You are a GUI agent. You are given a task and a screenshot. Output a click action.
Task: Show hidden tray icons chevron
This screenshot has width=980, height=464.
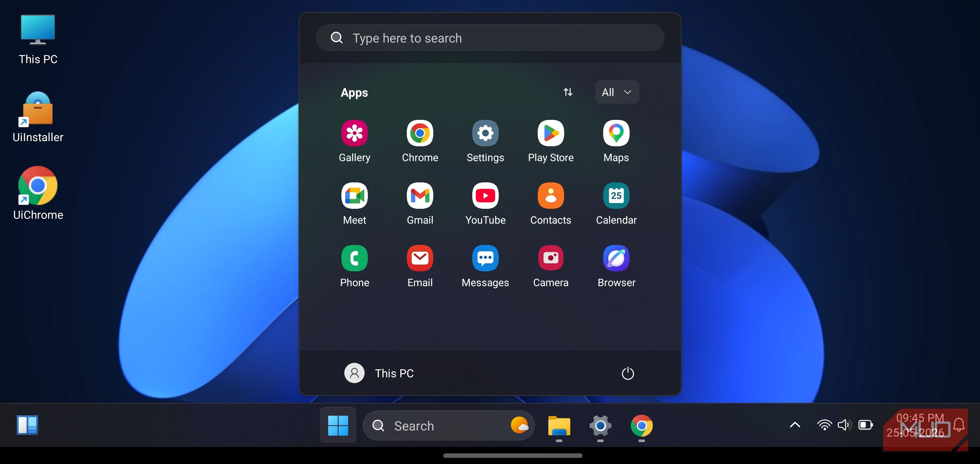click(795, 425)
